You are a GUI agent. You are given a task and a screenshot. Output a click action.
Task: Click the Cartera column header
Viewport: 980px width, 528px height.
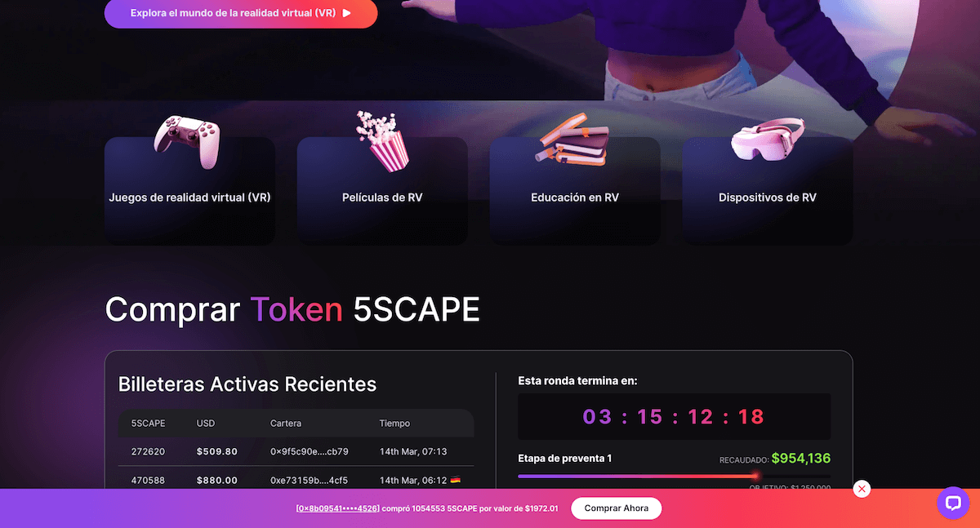click(286, 424)
